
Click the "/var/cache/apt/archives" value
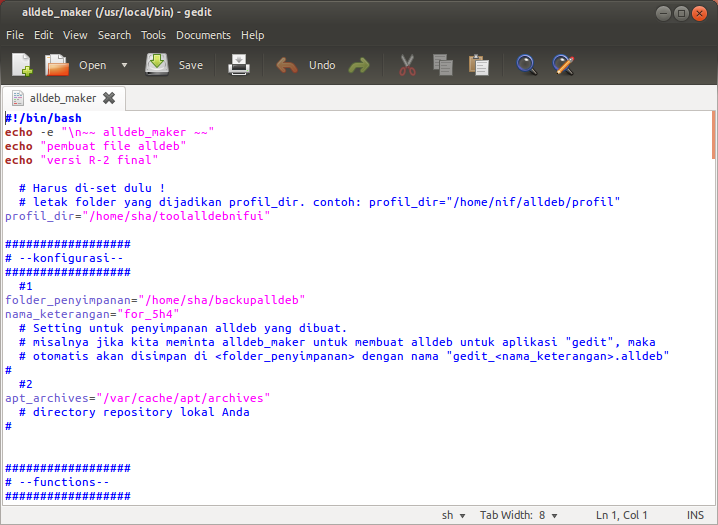183,398
